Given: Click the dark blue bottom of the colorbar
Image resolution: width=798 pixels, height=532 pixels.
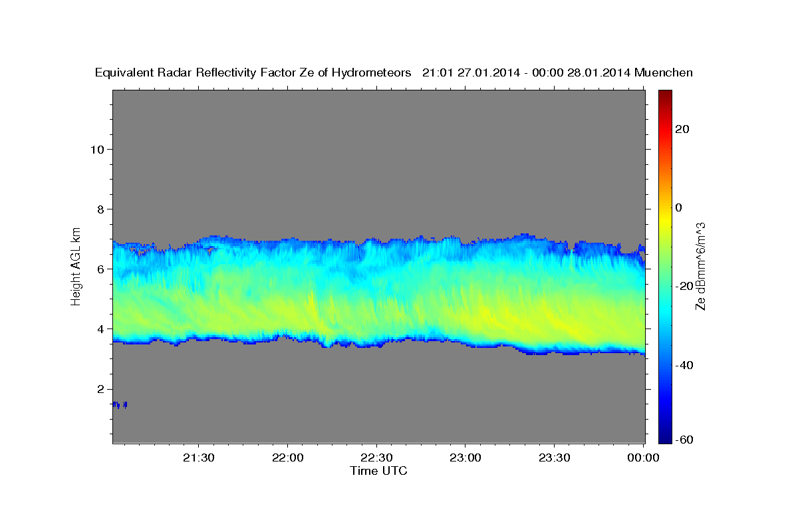Looking at the screenshot, I should point(666,438).
